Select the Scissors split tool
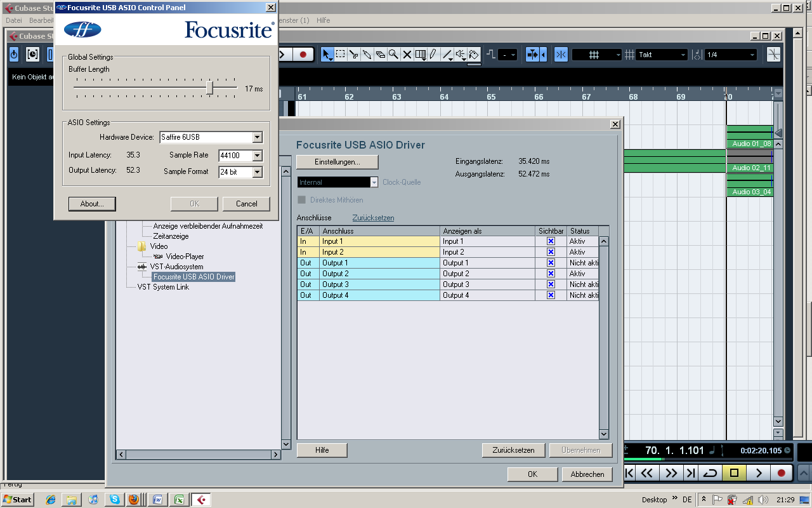This screenshot has height=508, width=812. 354,55
